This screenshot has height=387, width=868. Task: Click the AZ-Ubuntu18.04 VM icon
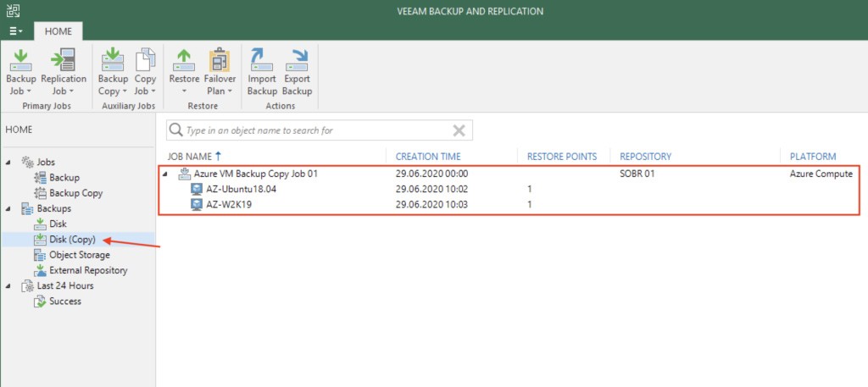[197, 189]
